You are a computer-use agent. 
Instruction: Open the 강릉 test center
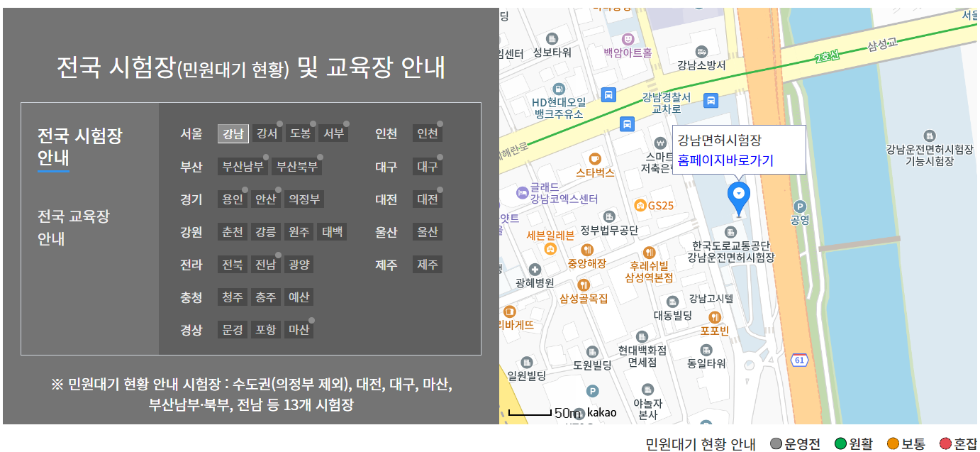pos(266,232)
